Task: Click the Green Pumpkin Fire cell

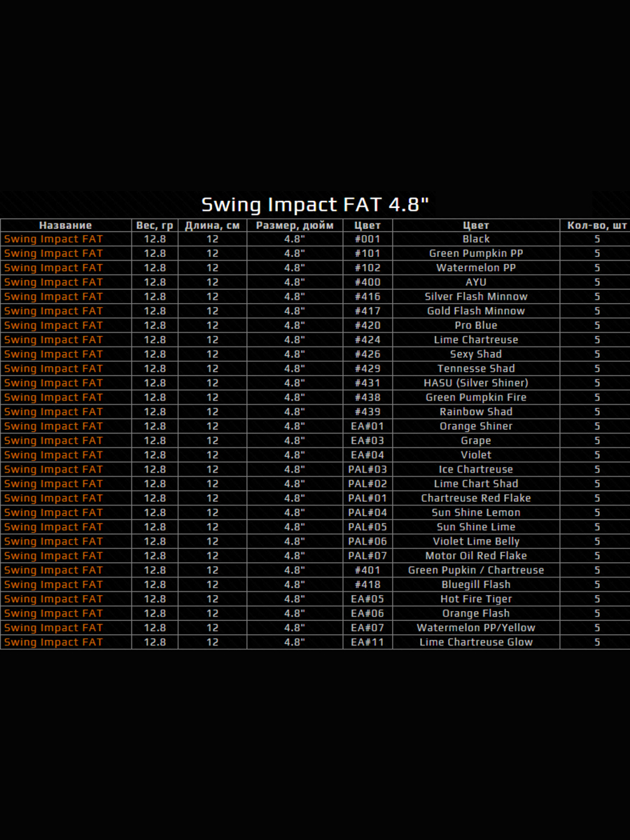Action: click(476, 397)
